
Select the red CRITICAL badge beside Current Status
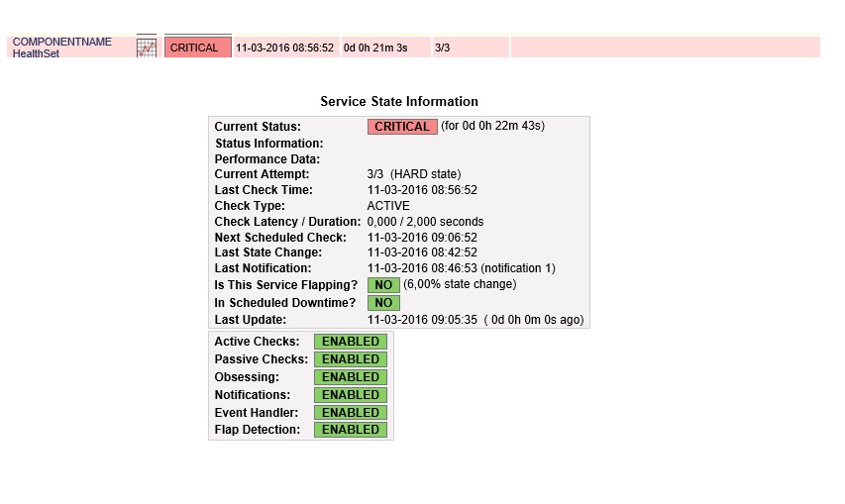coord(401,127)
